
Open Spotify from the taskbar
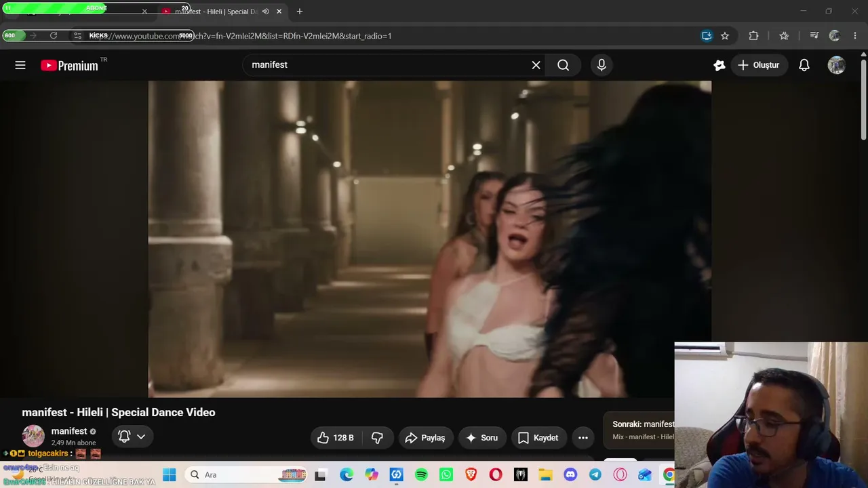pyautogui.click(x=421, y=475)
